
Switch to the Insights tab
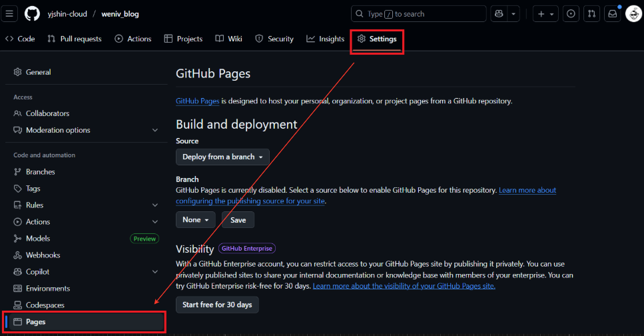tap(325, 39)
